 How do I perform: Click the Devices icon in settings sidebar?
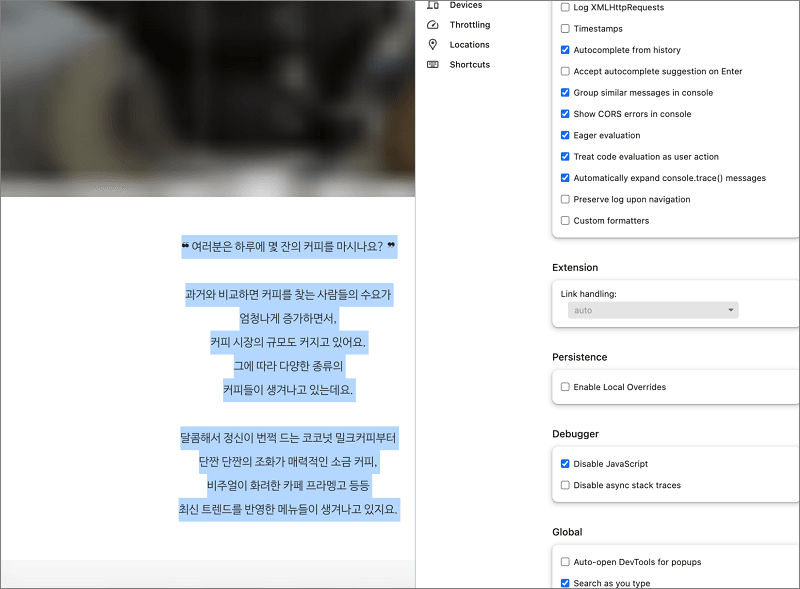coord(433,5)
